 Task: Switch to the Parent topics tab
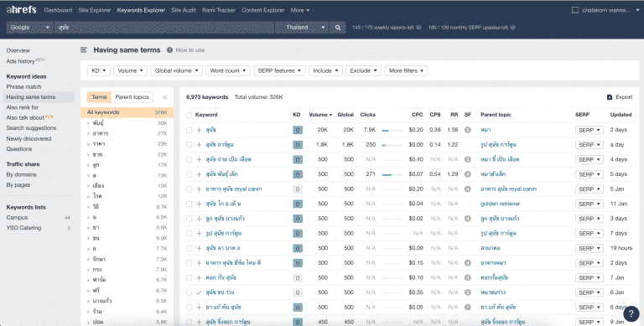[x=132, y=97]
